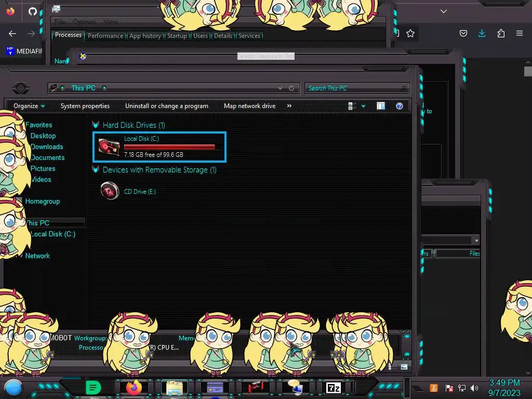The height and width of the screenshot is (399, 532).
Task: Open GitHub pinned tab in Firefox
Action: [x=33, y=11]
